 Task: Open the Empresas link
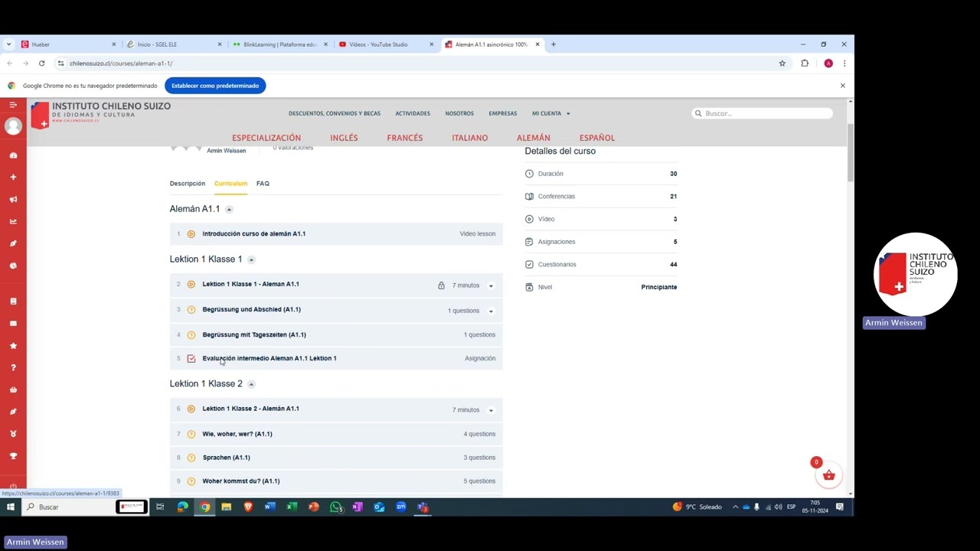[502, 113]
